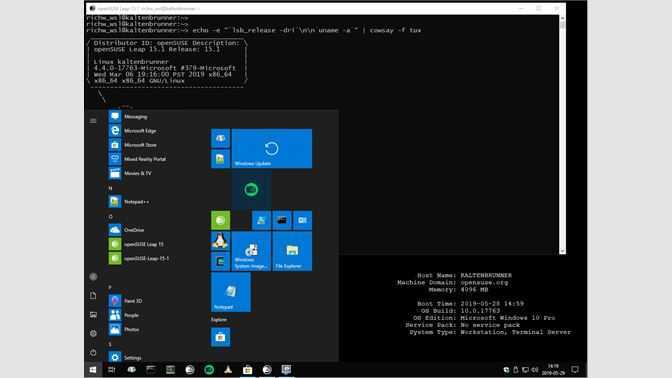Click the volume icon in system tray
This screenshot has width=672, height=378.
coord(535,369)
